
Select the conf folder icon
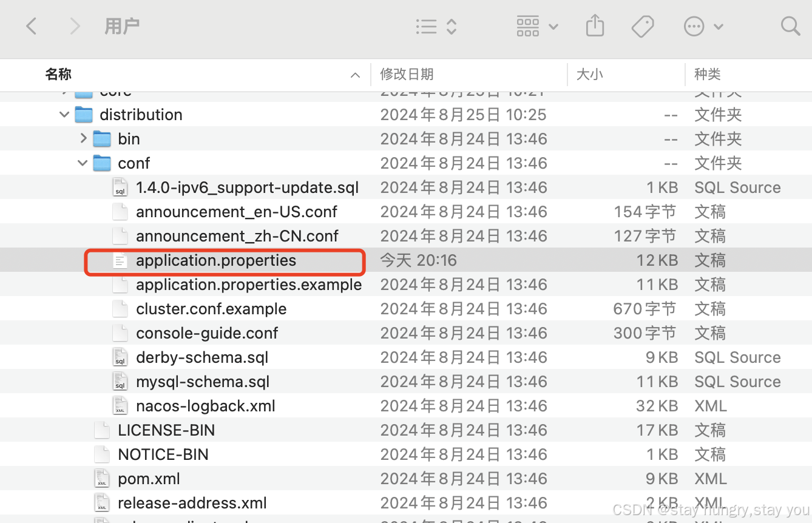tap(102, 163)
